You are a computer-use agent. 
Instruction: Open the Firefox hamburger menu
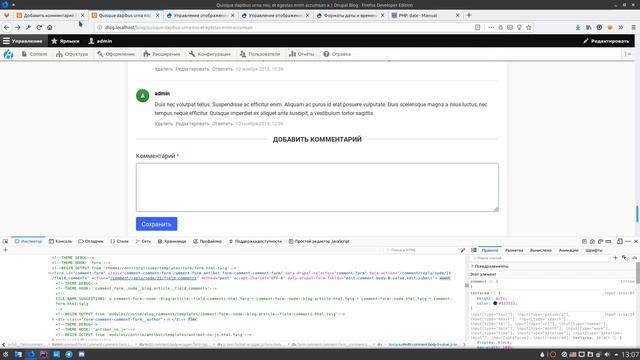click(633, 27)
